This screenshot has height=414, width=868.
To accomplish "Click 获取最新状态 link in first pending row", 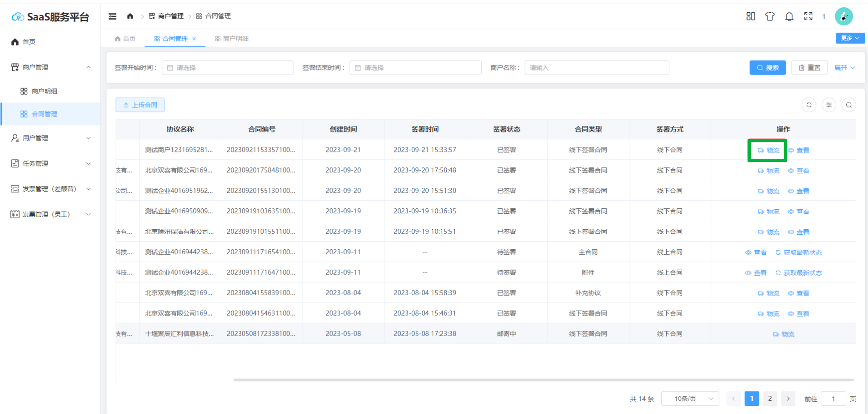I will pyautogui.click(x=798, y=252).
